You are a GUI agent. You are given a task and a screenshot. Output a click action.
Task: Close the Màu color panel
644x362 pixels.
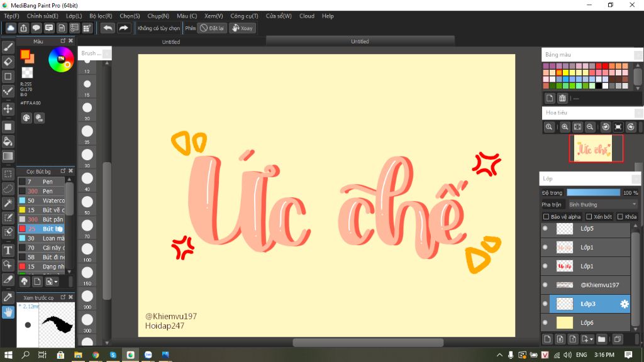70,41
